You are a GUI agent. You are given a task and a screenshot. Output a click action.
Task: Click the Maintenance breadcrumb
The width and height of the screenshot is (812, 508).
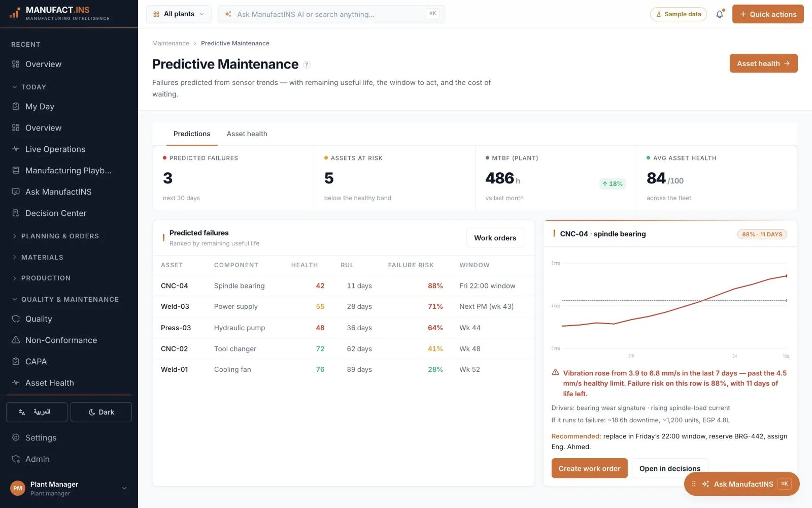pos(171,43)
